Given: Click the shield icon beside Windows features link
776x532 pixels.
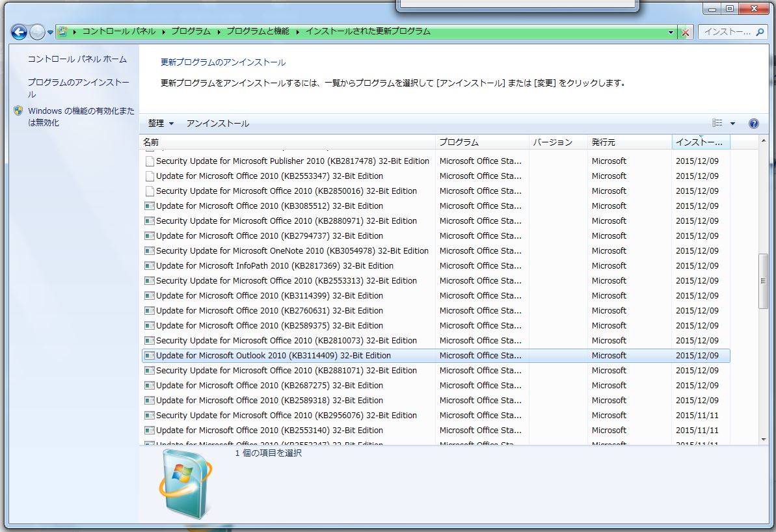Looking at the screenshot, I should coord(18,111).
